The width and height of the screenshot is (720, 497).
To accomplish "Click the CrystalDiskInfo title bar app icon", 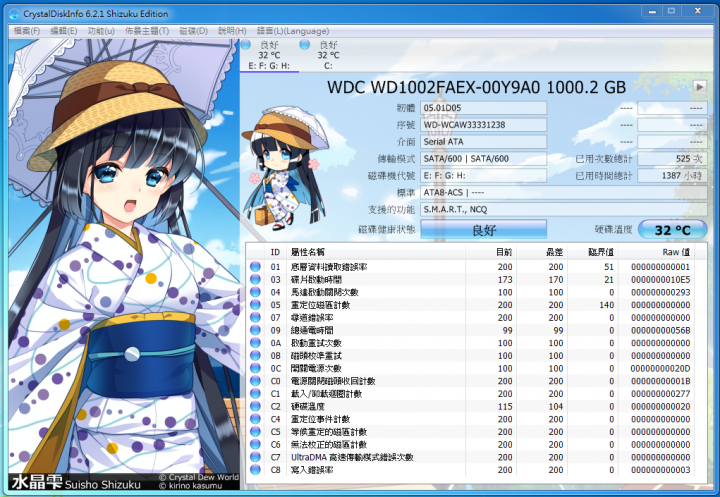I will (14, 13).
